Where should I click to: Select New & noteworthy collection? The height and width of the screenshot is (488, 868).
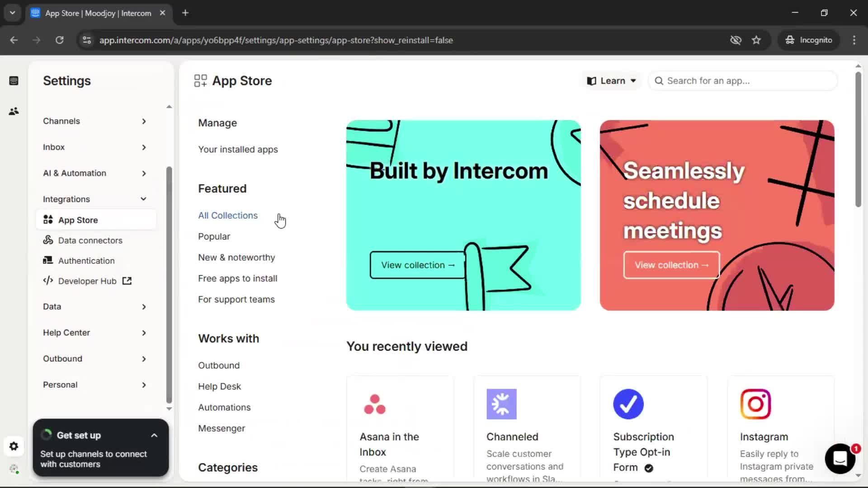[x=236, y=258]
